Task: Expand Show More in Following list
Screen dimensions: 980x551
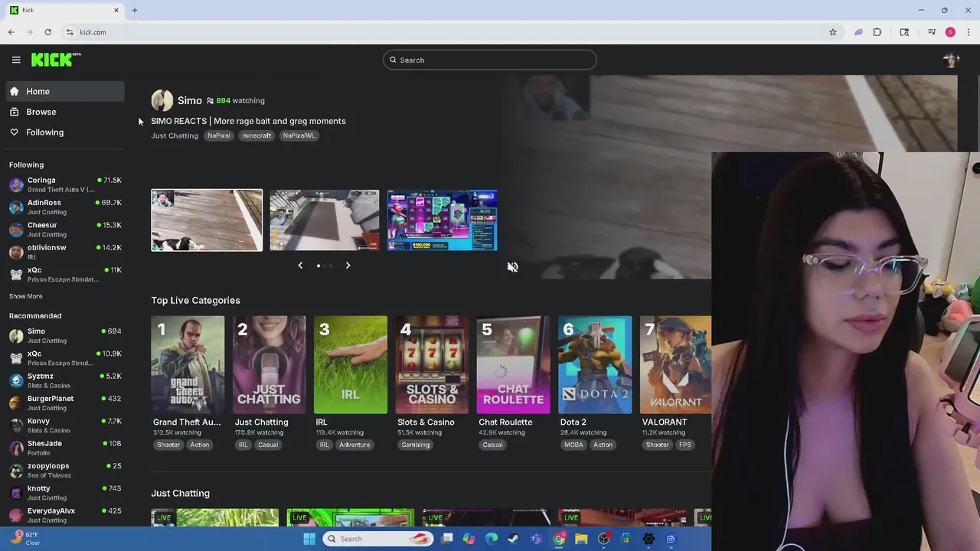Action: (26, 296)
